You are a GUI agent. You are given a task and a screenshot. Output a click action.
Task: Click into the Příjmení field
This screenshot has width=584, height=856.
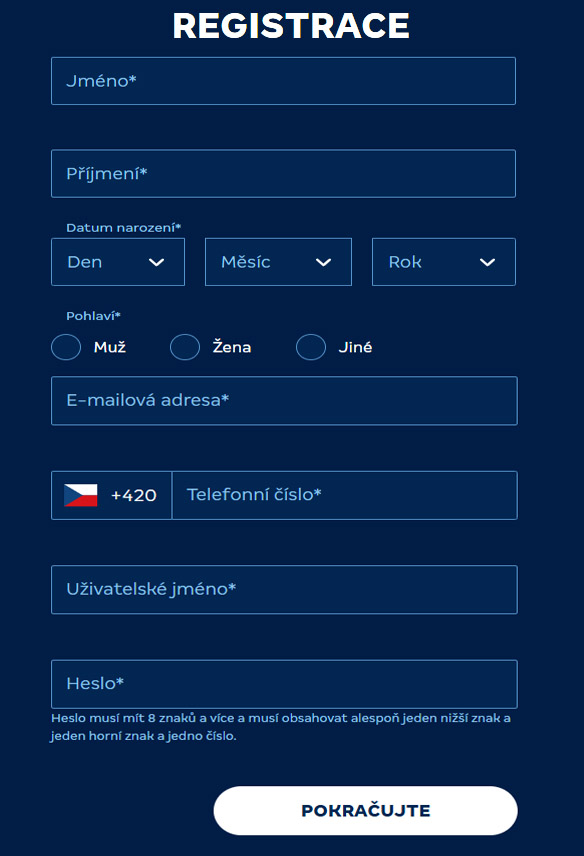[283, 174]
